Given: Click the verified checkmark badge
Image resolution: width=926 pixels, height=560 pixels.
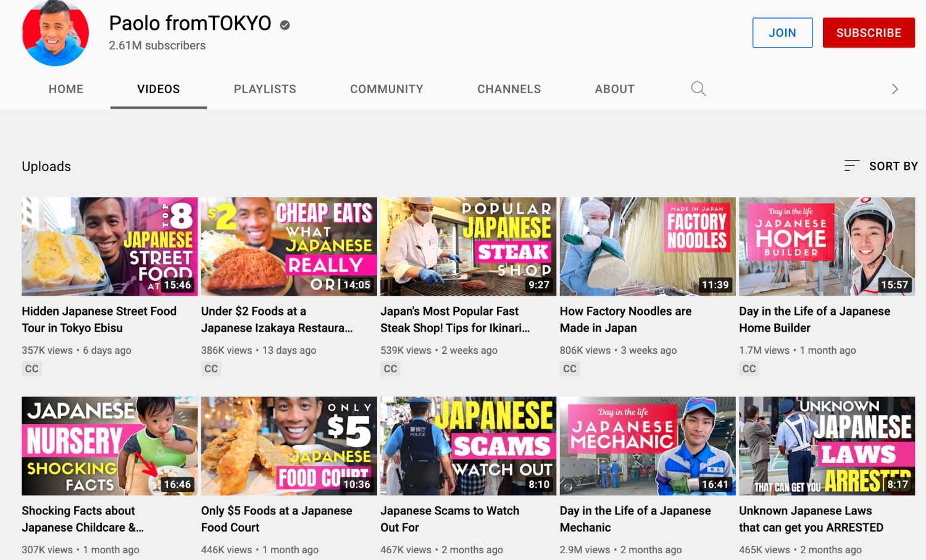Looking at the screenshot, I should [x=285, y=25].
